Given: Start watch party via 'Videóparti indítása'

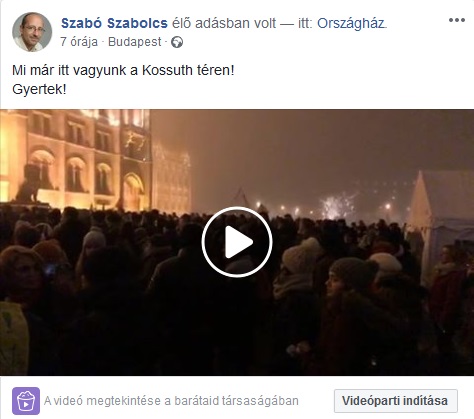Looking at the screenshot, I should click(x=396, y=401).
